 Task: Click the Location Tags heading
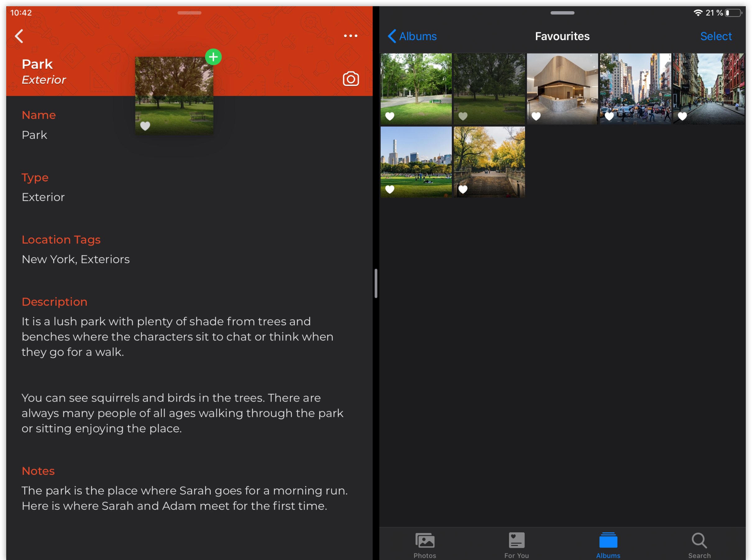[61, 240]
